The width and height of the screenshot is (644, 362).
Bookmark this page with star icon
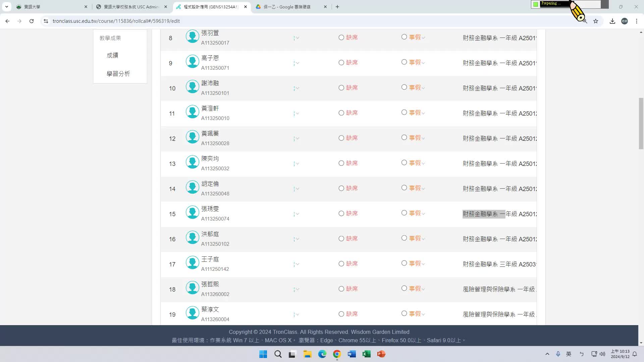596,21
